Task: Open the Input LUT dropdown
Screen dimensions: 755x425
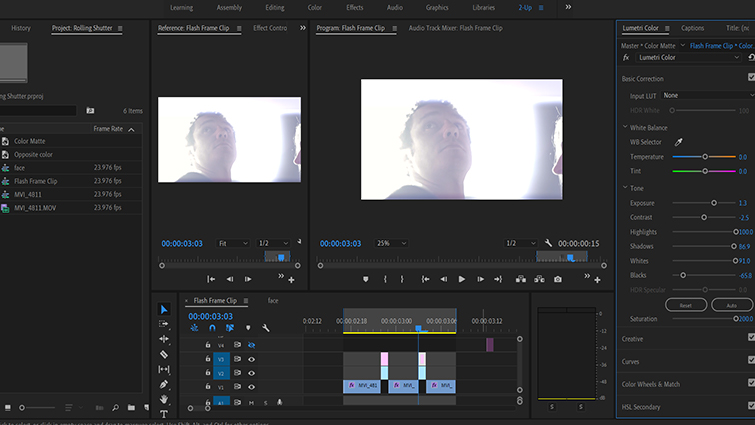Action: (x=705, y=95)
